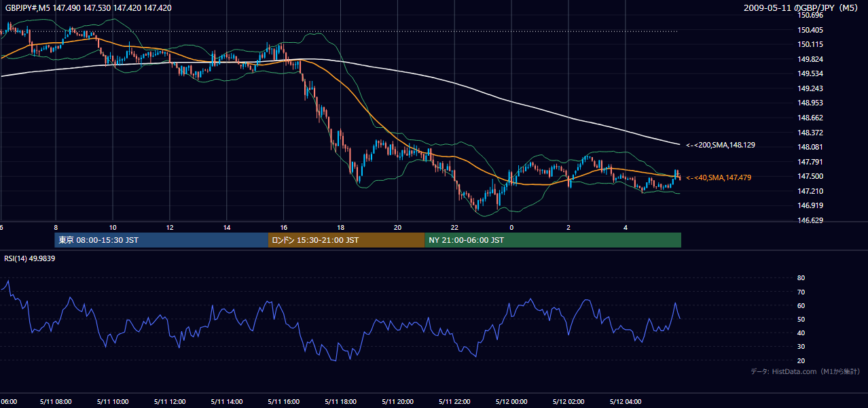Click price axis value 150.405
This screenshot has height=408, width=868.
tap(810, 30)
